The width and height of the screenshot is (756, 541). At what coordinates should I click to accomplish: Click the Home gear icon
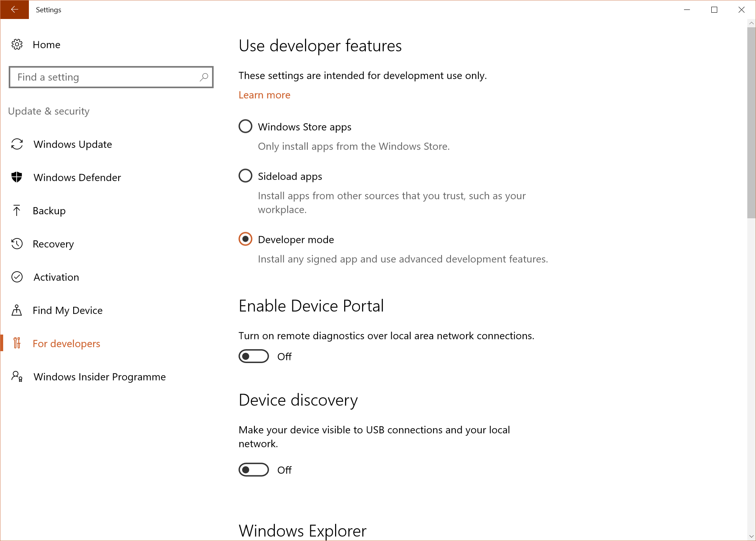pos(17,44)
